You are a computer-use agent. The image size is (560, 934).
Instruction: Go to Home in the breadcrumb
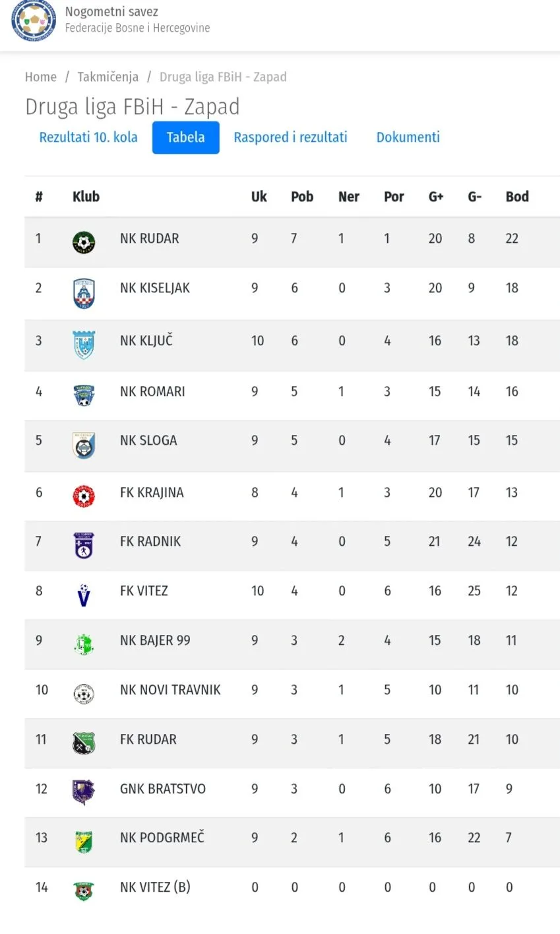[41, 77]
